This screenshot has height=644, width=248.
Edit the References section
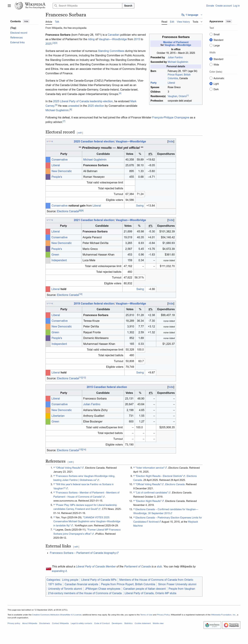pyautogui.click(x=71, y=462)
